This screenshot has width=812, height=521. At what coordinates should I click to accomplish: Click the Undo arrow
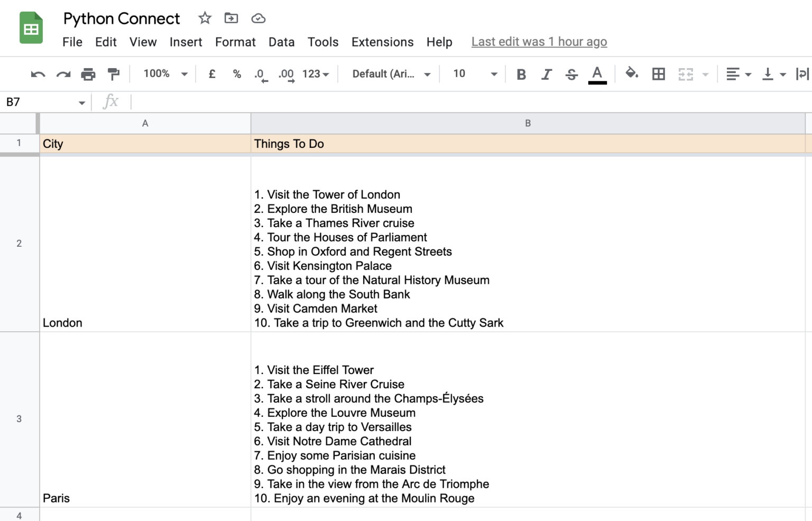37,74
